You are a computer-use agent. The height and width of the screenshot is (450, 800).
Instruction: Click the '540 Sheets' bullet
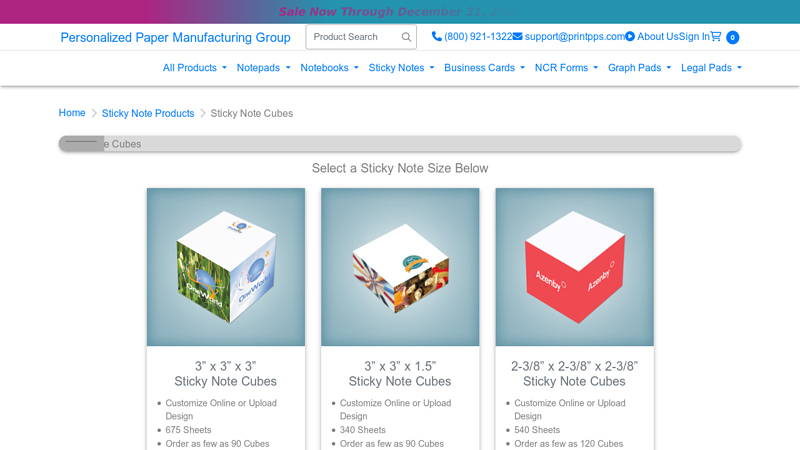pyautogui.click(x=537, y=430)
